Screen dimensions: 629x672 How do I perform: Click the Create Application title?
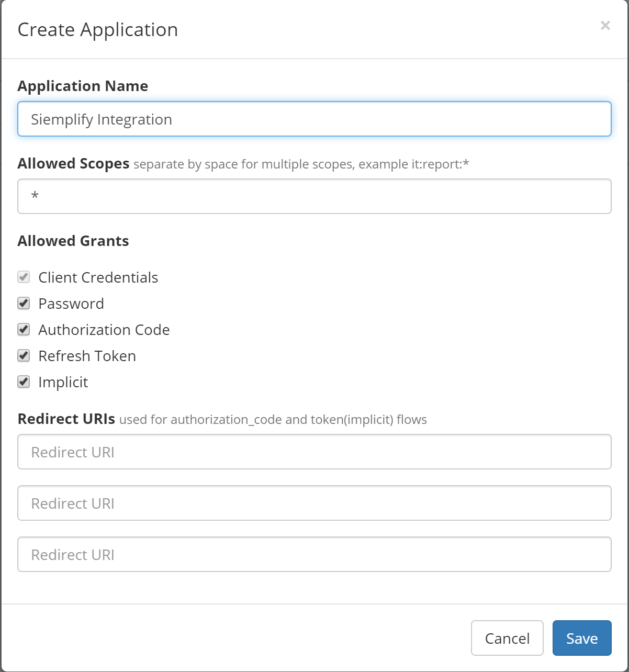tap(98, 29)
